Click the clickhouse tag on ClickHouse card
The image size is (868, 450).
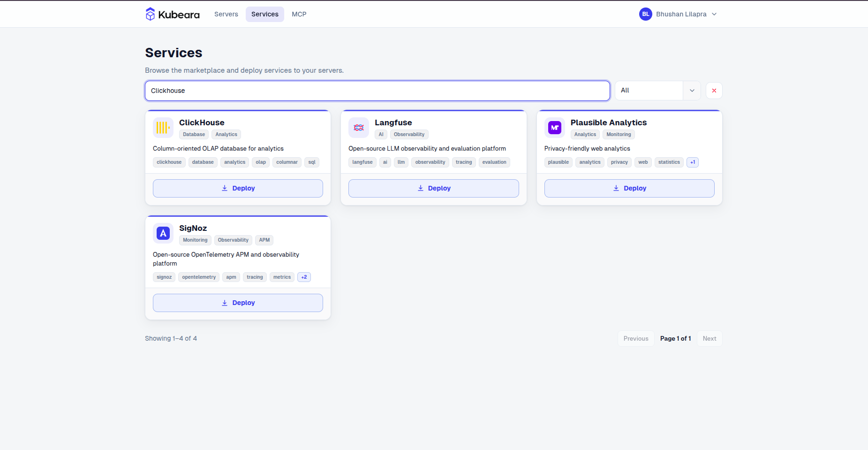click(x=169, y=162)
